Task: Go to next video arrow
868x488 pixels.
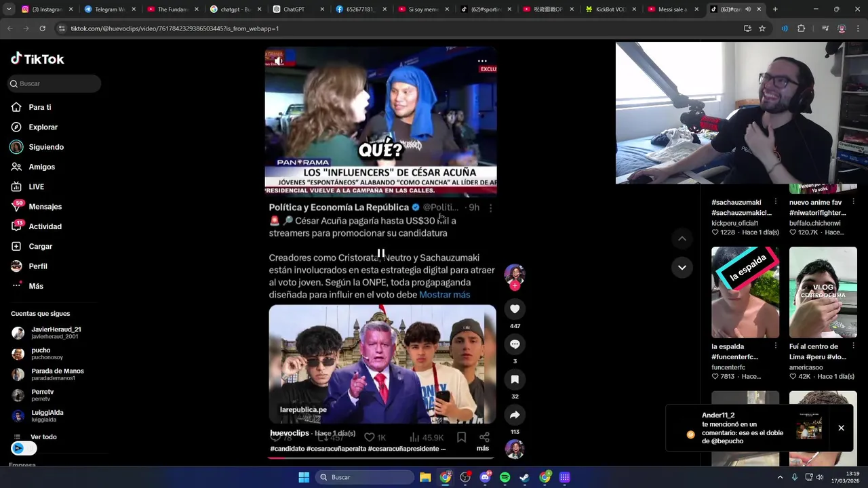Action: click(682, 267)
